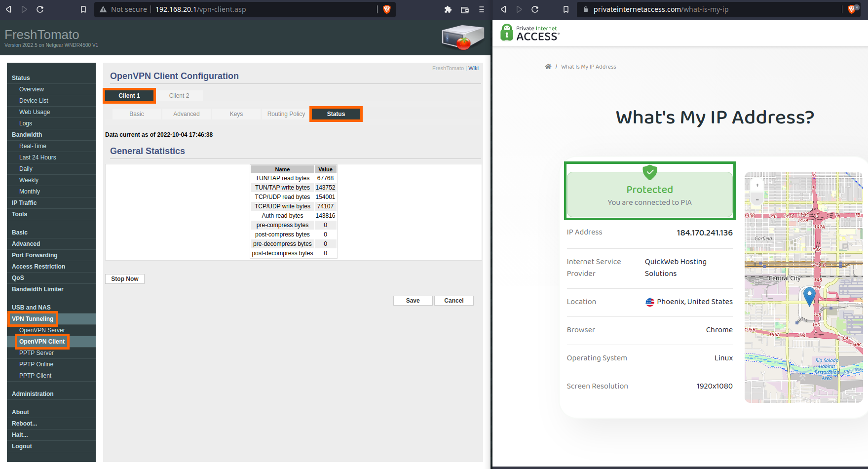
Task: Click the breadcrumb home icon
Action: point(548,67)
